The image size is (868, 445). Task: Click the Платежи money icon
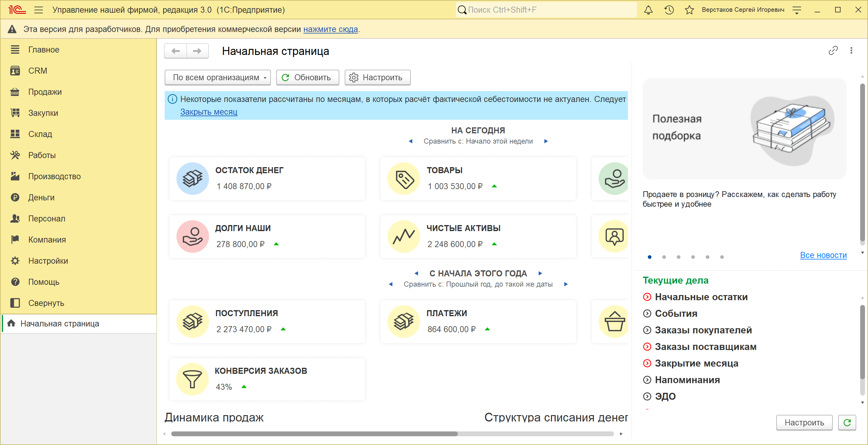[404, 322]
